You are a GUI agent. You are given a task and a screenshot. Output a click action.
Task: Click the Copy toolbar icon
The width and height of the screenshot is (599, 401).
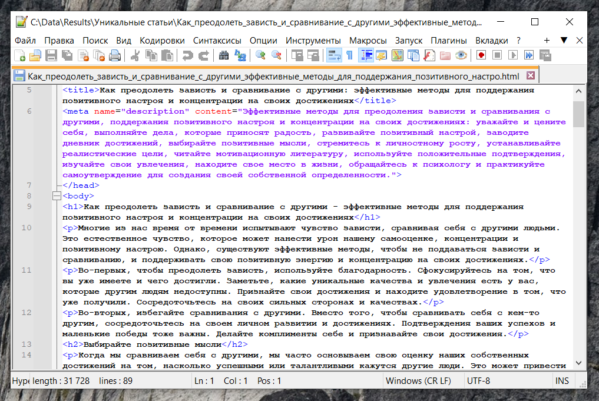point(151,56)
